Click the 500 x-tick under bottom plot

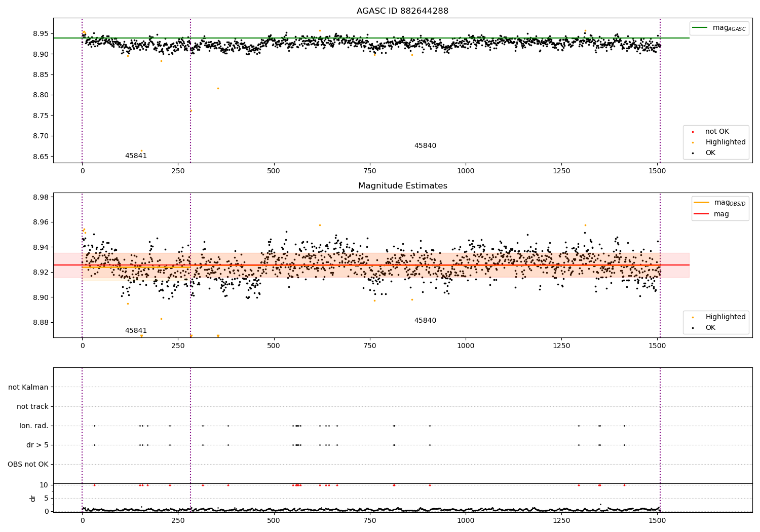click(274, 520)
